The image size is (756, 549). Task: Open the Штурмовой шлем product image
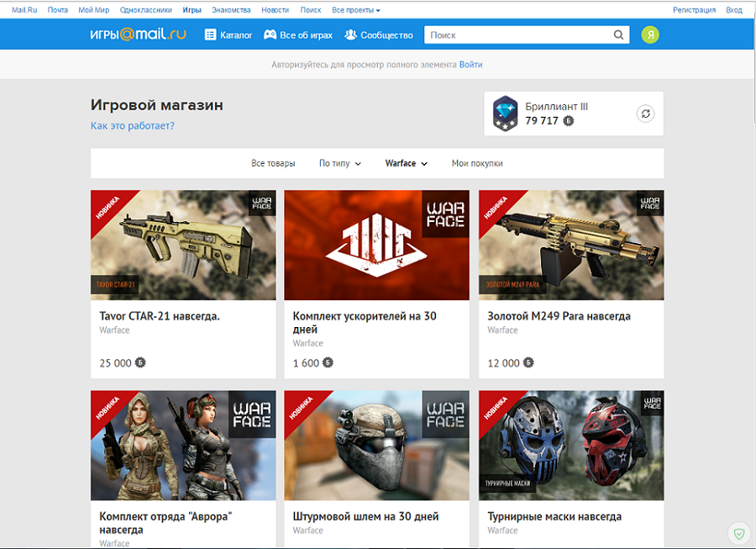[376, 446]
